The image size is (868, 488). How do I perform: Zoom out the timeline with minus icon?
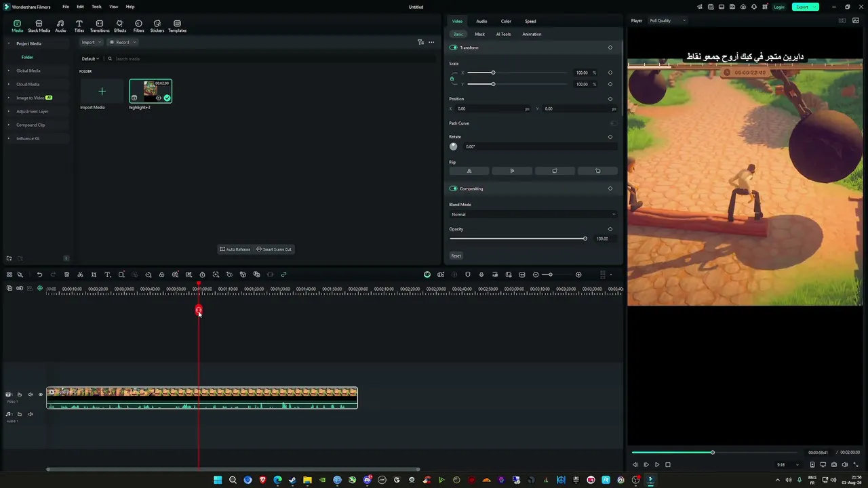536,274
